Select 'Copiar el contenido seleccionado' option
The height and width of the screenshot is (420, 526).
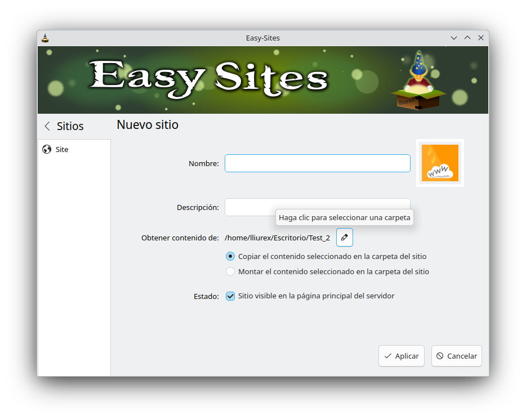(x=230, y=256)
